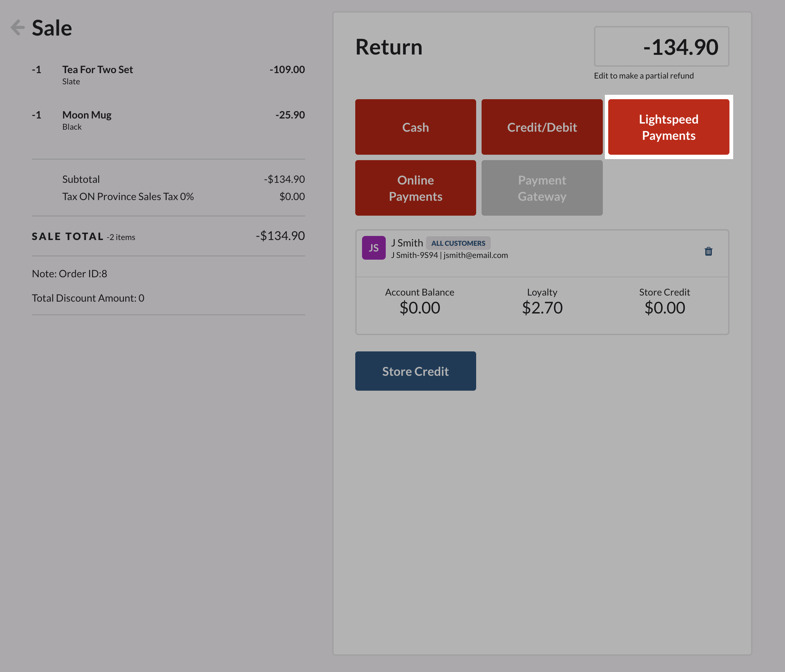
Task: Click the Loyalty balance of $2.70
Action: tap(542, 307)
